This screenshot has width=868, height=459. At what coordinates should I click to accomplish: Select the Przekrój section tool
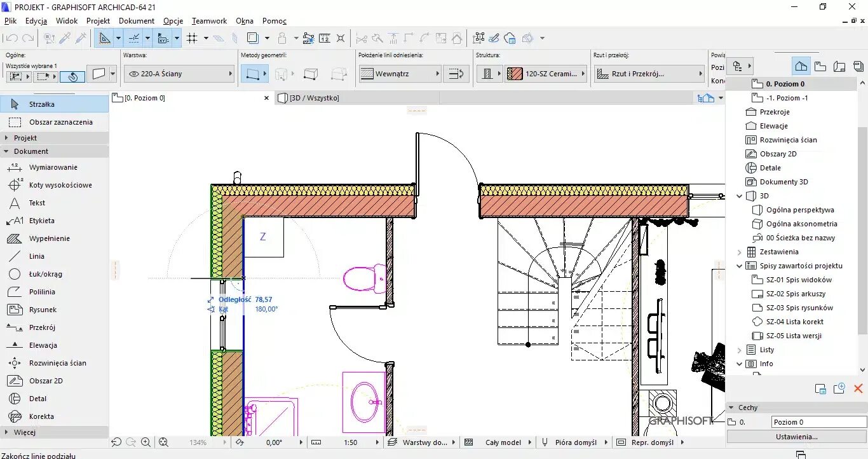click(x=54, y=327)
